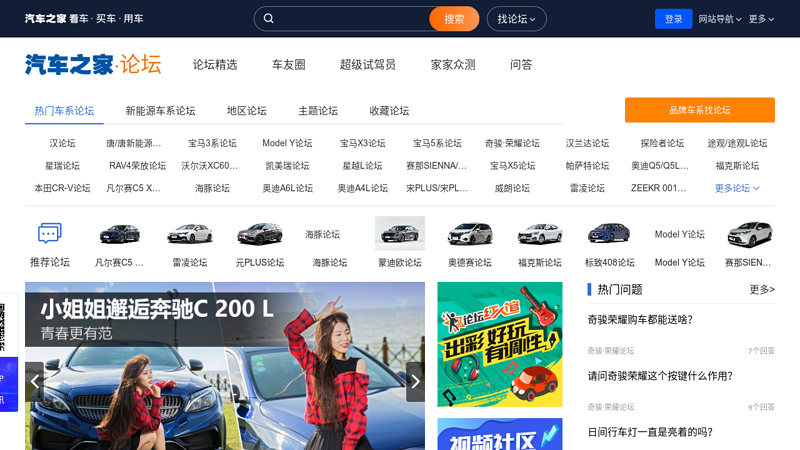Switch to 主题论坛 tab

[x=318, y=111]
